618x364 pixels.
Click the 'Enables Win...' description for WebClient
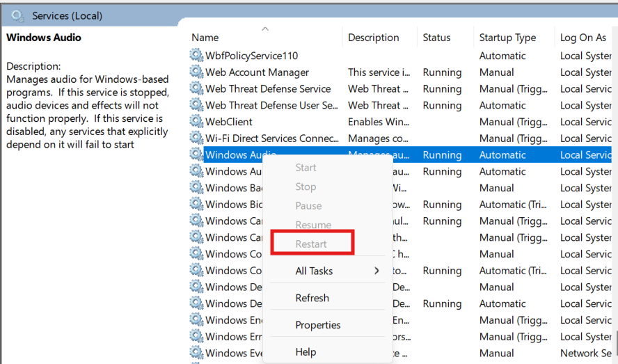pyautogui.click(x=379, y=122)
